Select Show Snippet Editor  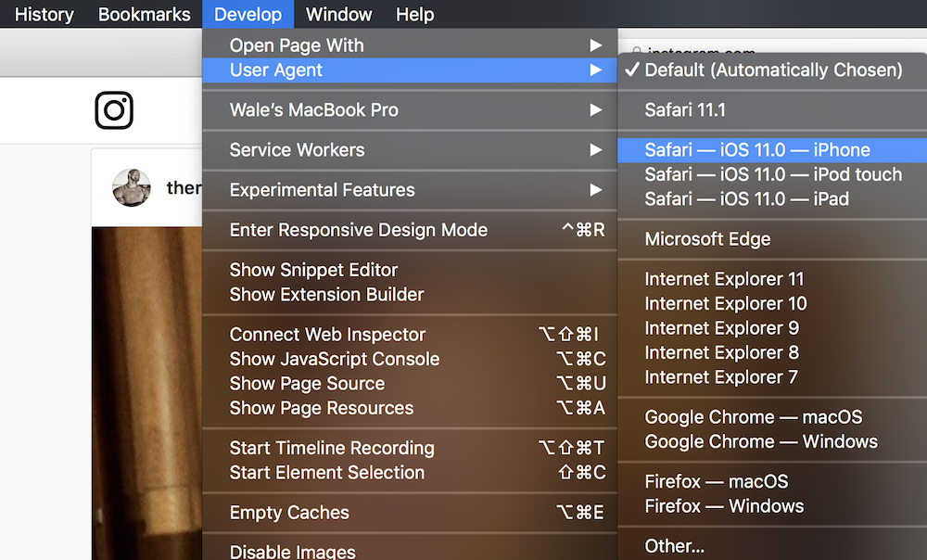tap(410, 270)
